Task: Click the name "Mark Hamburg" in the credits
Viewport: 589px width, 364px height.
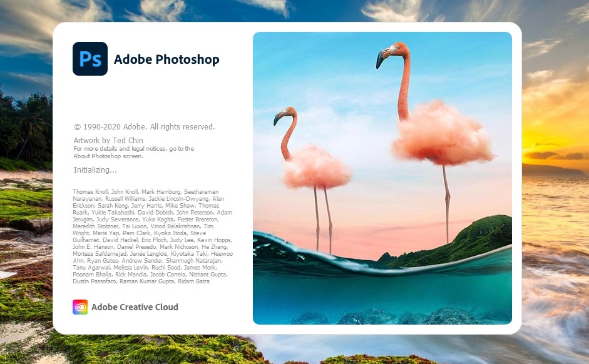Action: pyautogui.click(x=161, y=192)
